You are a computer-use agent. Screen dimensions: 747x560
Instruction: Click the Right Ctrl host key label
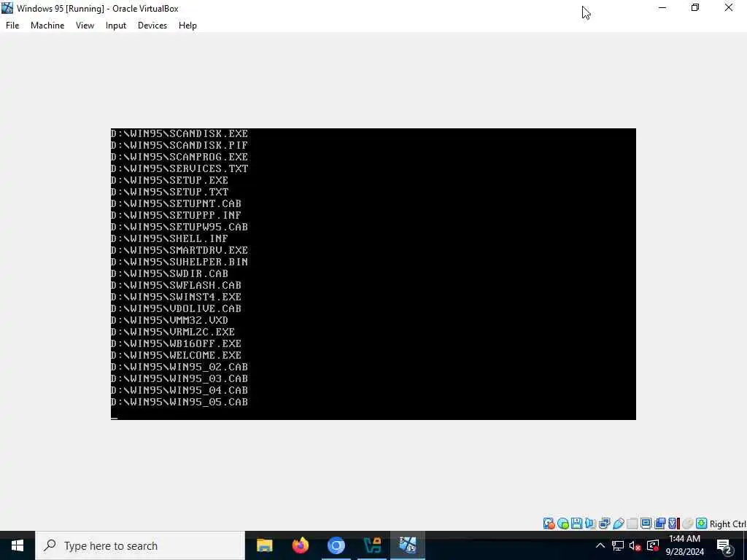coord(728,524)
